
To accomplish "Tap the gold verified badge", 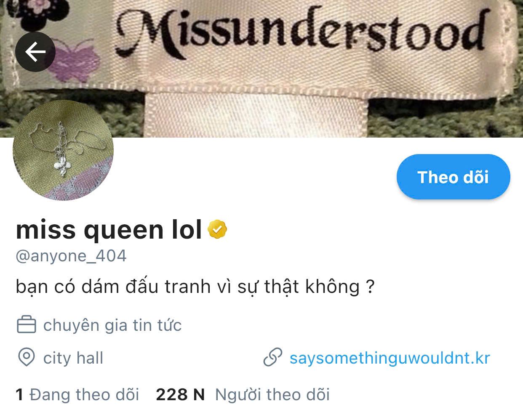I will [217, 229].
